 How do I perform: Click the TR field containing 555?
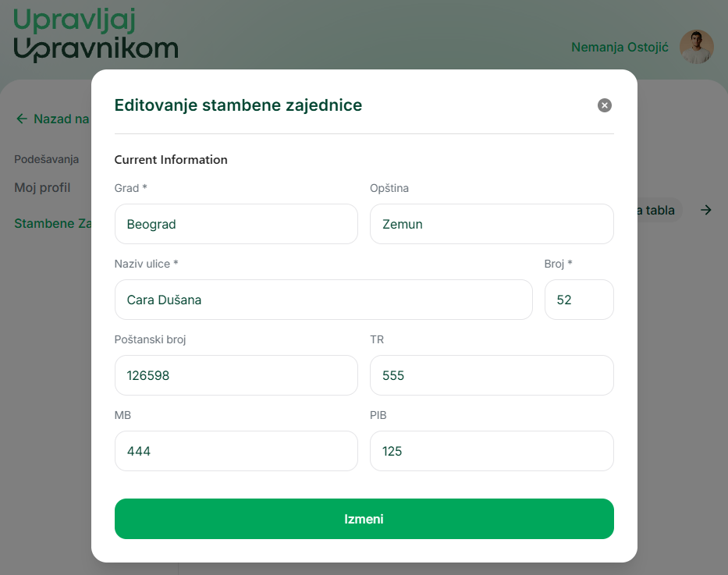491,375
